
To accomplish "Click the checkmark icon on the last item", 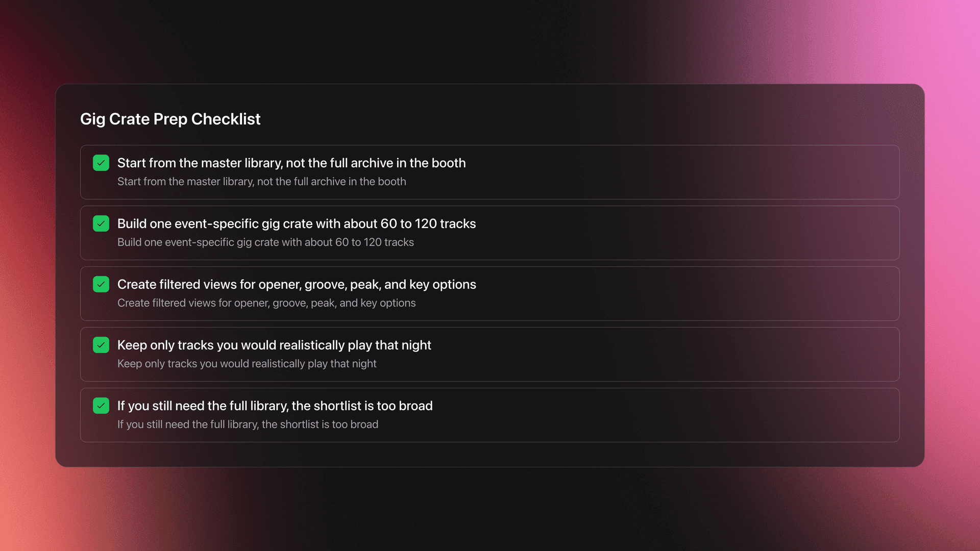I will point(101,406).
